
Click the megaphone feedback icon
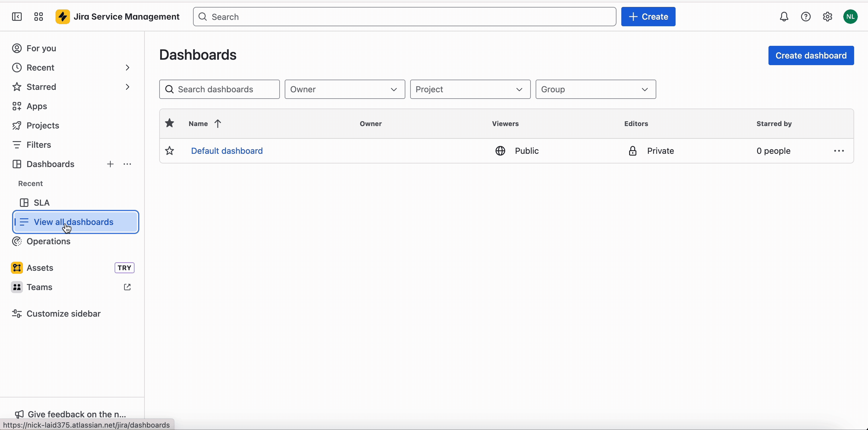click(x=19, y=414)
